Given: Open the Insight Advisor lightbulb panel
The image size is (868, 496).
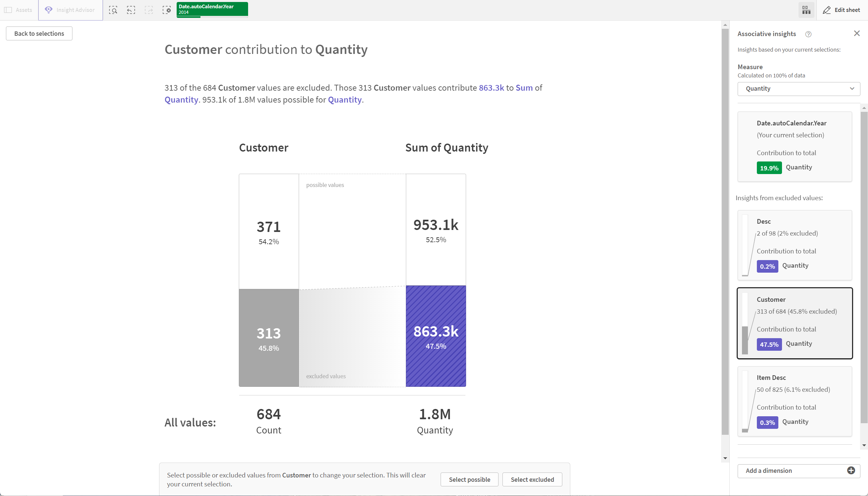Looking at the screenshot, I should (49, 10).
